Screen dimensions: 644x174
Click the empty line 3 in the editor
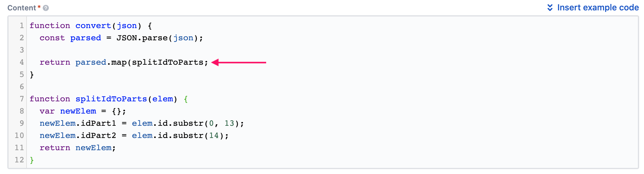coord(122,50)
